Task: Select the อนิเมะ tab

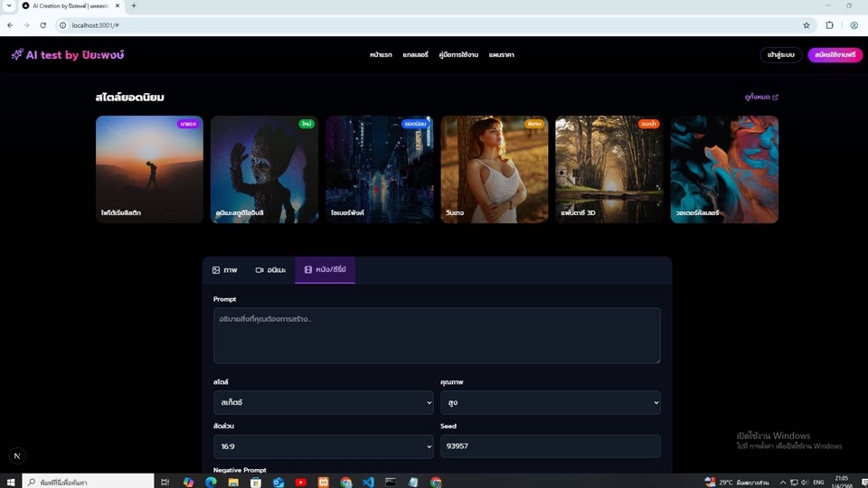Action: pyautogui.click(x=270, y=270)
